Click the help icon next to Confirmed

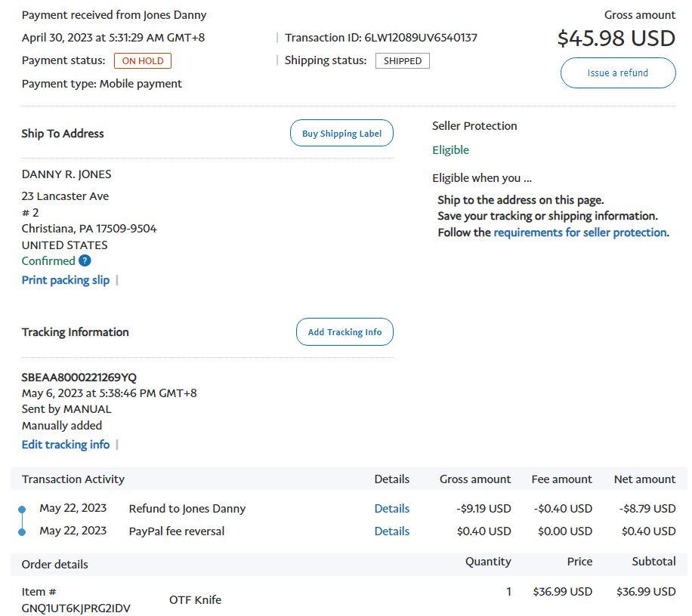pos(85,261)
